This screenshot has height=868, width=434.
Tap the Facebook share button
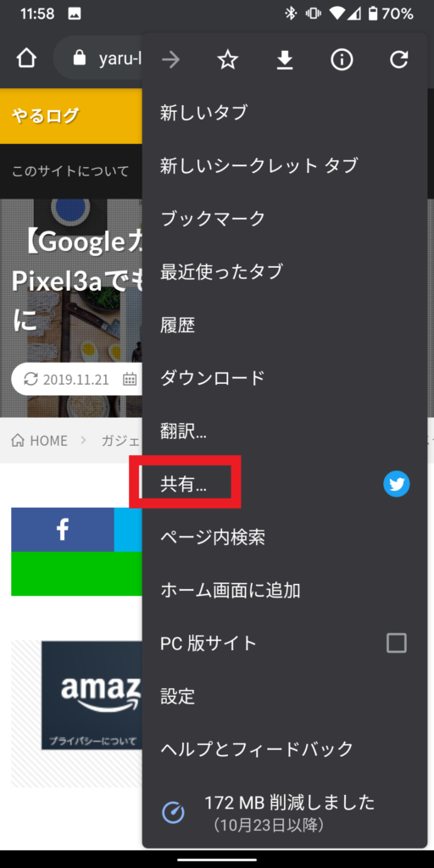(x=63, y=530)
